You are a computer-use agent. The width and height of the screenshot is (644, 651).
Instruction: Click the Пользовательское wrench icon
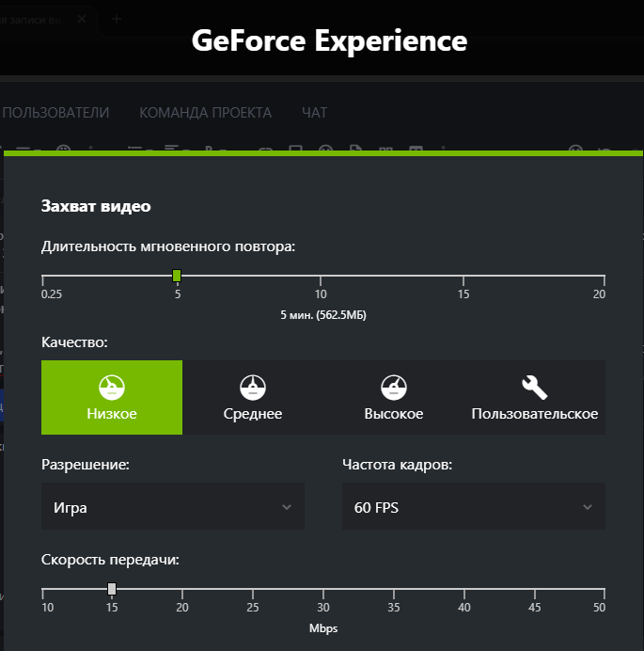pos(534,387)
